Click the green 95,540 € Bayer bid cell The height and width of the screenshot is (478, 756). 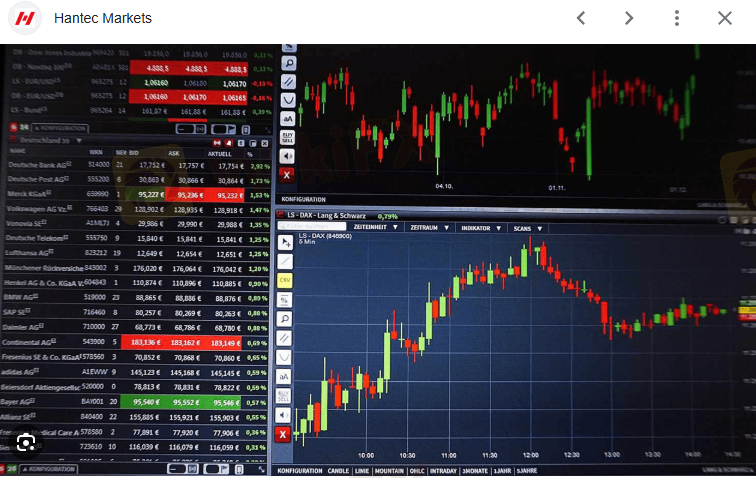click(143, 402)
